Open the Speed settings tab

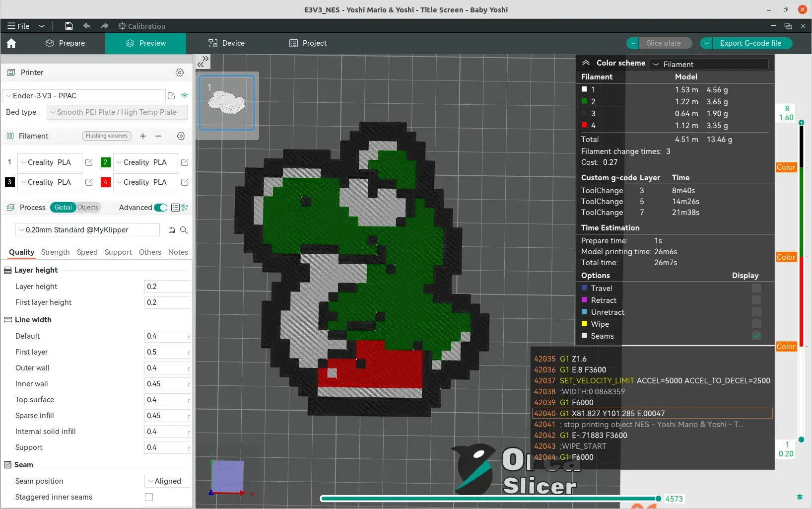point(87,252)
